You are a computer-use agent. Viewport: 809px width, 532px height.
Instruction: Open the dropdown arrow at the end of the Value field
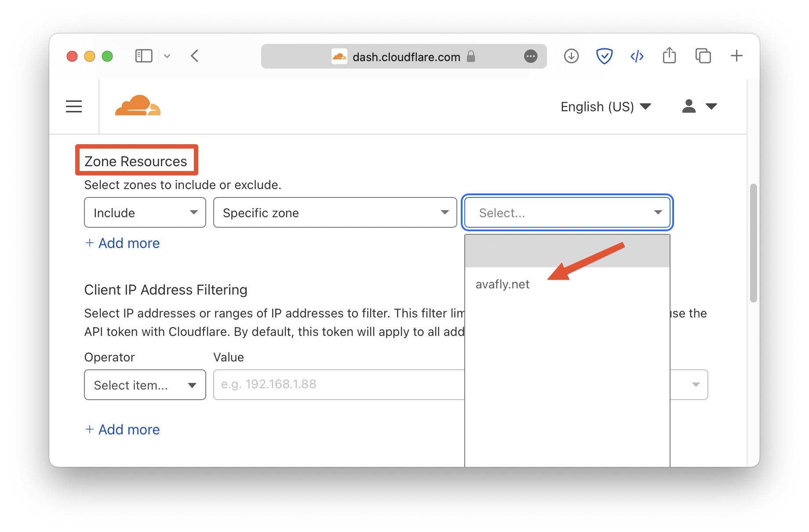(x=696, y=385)
